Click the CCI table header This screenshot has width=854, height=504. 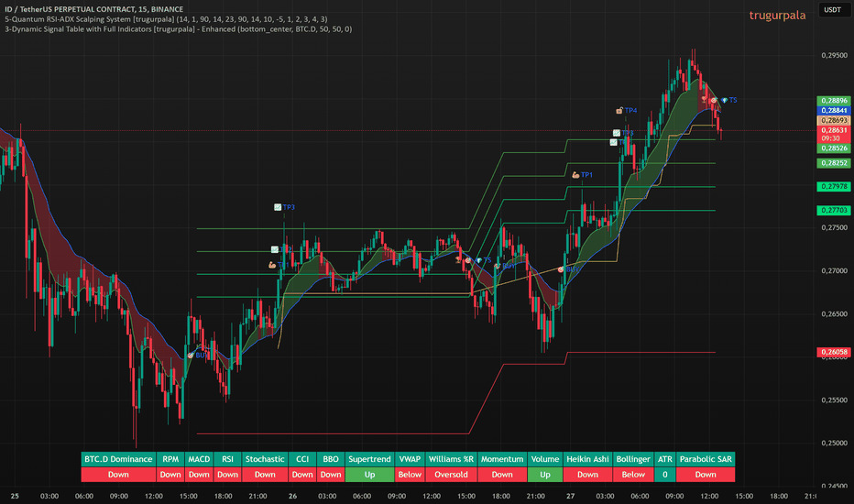(302, 459)
